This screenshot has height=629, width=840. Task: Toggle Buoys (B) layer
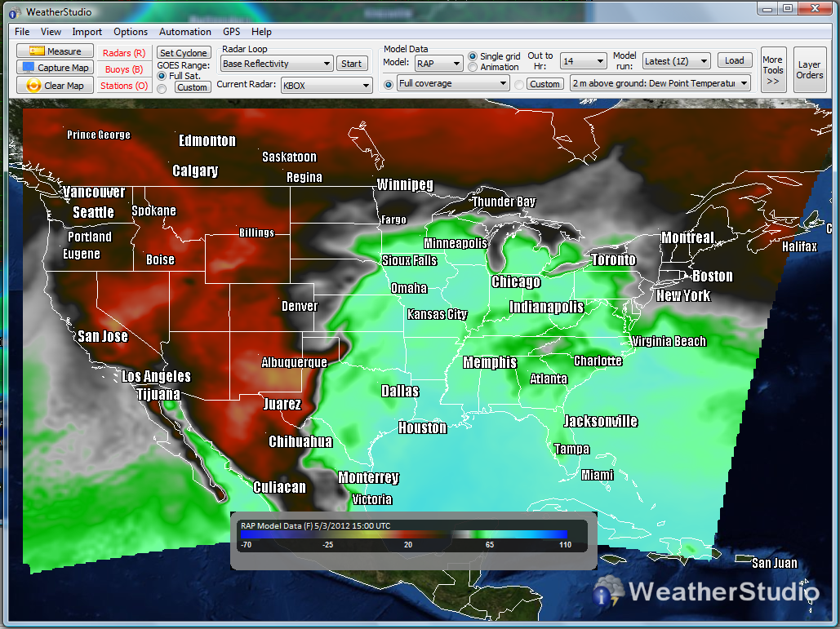(x=124, y=69)
